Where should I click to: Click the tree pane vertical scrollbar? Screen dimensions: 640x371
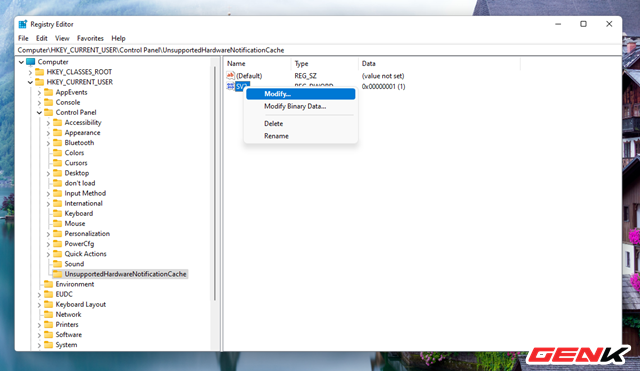(x=215, y=184)
